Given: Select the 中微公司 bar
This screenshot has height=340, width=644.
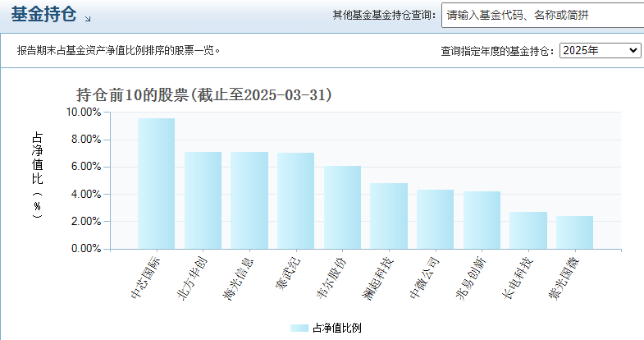Looking at the screenshot, I should (x=436, y=219).
